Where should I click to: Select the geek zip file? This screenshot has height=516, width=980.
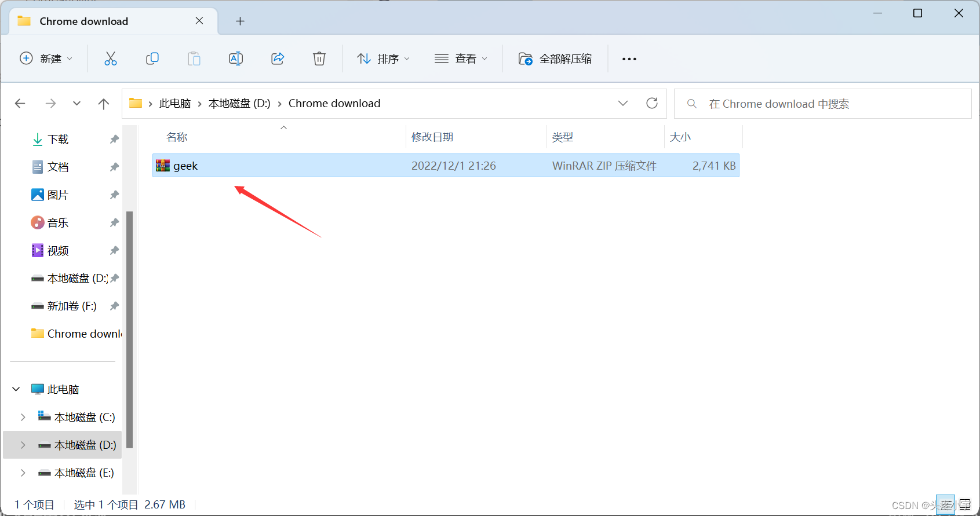[x=446, y=166]
